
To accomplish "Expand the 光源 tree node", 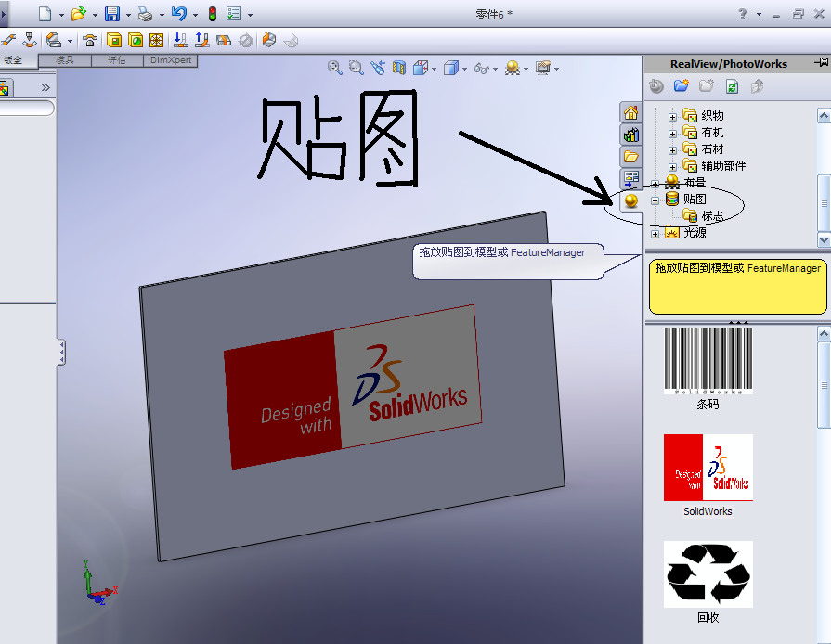I will (655, 234).
